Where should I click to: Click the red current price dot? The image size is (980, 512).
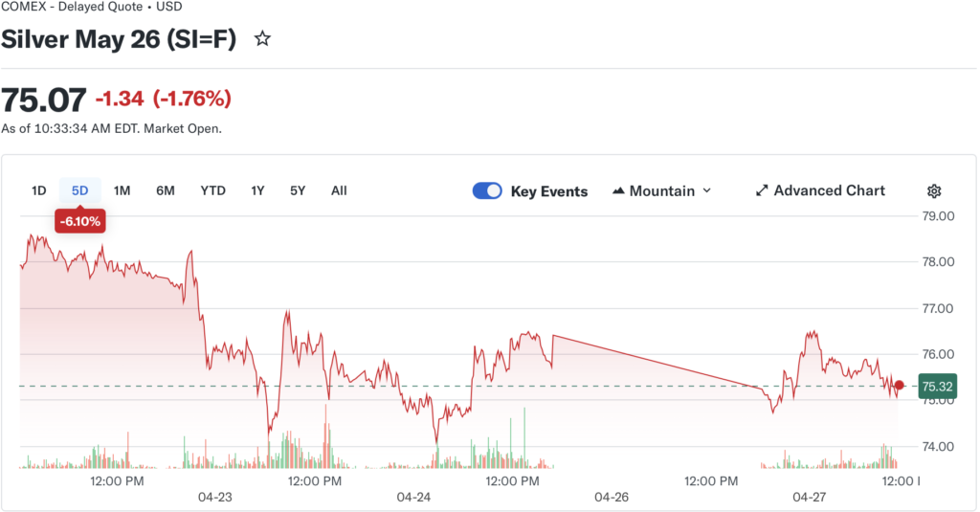pyautogui.click(x=899, y=386)
